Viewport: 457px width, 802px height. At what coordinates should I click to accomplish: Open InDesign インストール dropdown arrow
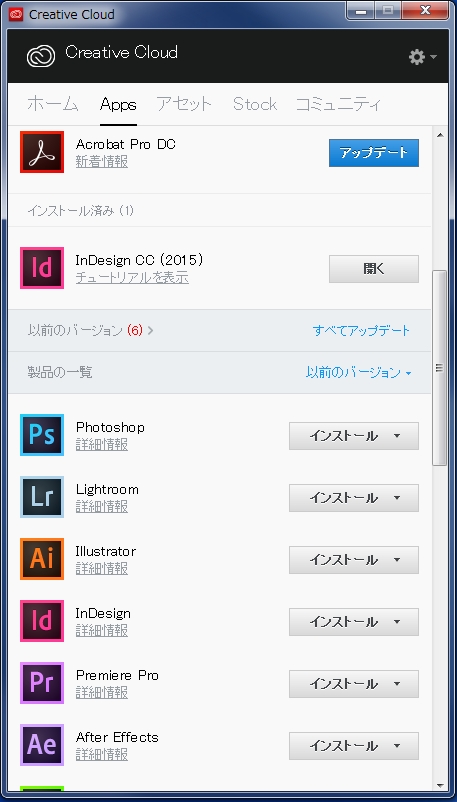[397, 622]
